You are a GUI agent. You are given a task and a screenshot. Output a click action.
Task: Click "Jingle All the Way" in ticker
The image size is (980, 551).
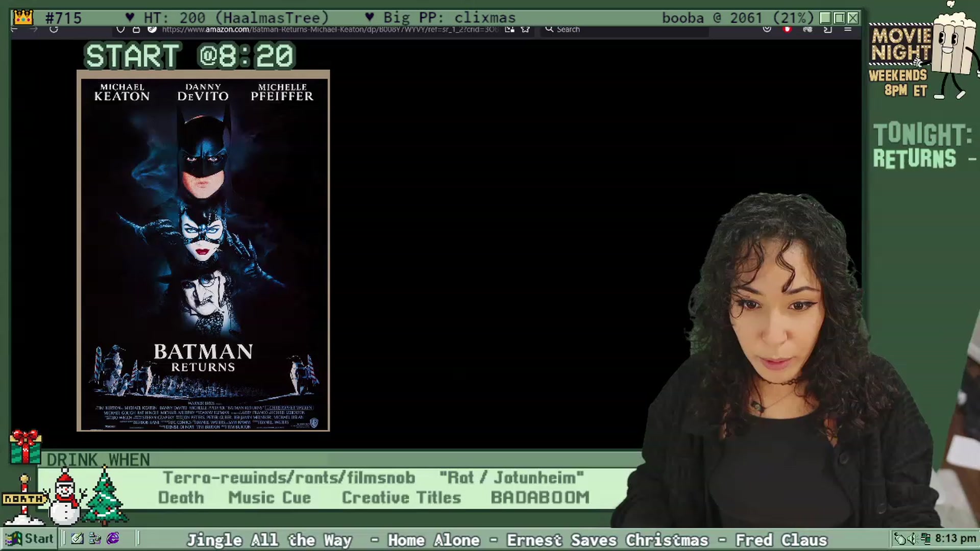click(269, 540)
